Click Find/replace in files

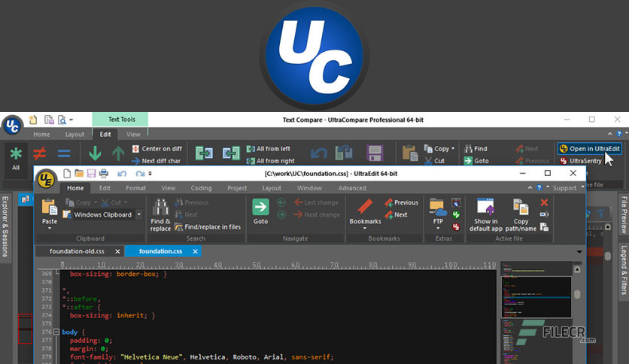coord(208,227)
